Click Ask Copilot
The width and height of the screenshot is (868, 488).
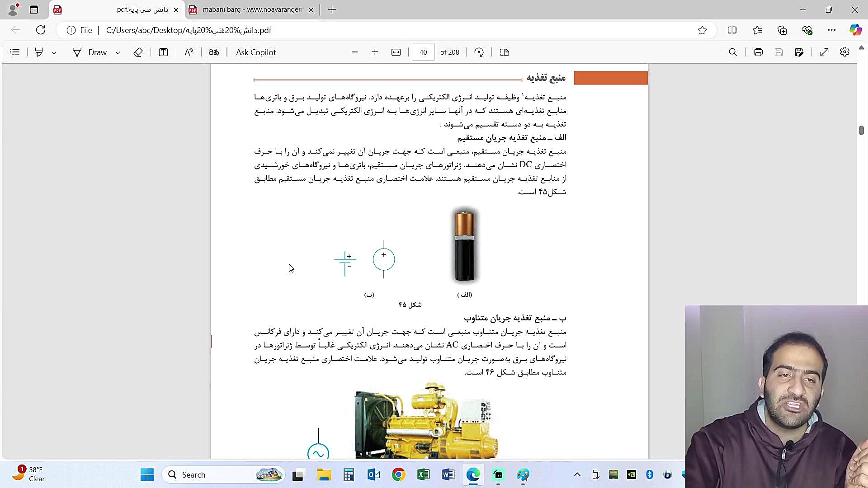pyautogui.click(x=256, y=52)
